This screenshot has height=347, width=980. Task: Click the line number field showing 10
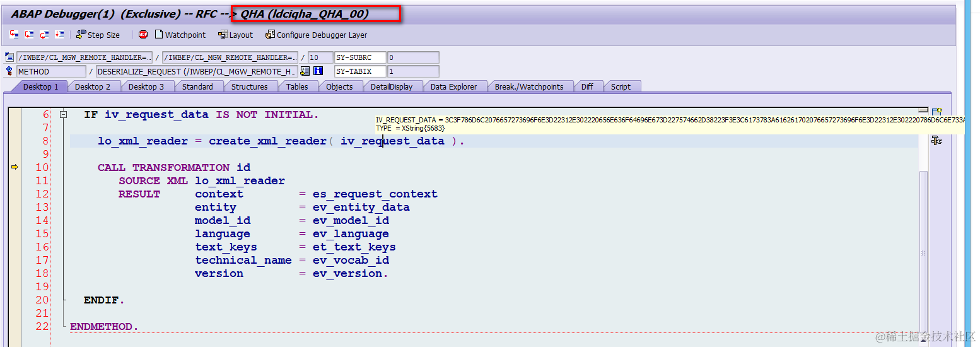coord(320,57)
